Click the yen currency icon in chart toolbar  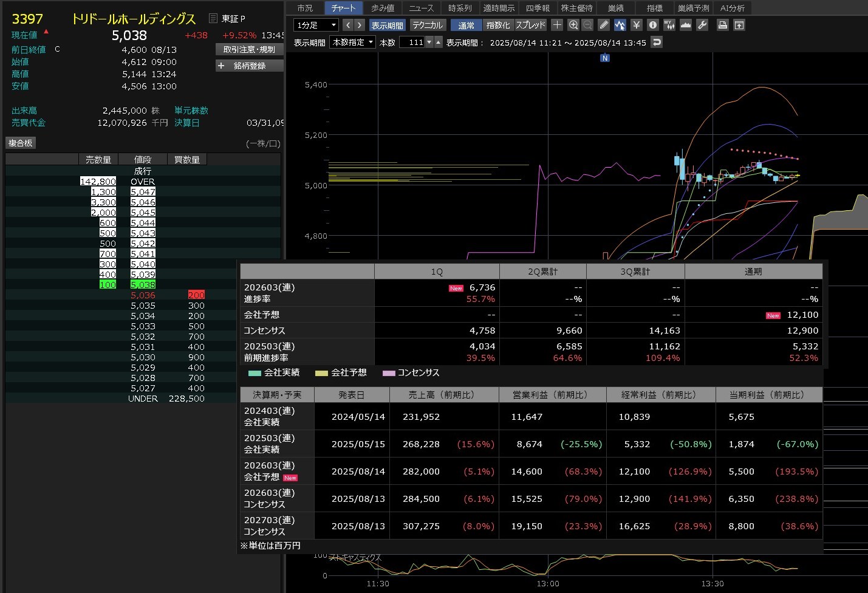[636, 25]
